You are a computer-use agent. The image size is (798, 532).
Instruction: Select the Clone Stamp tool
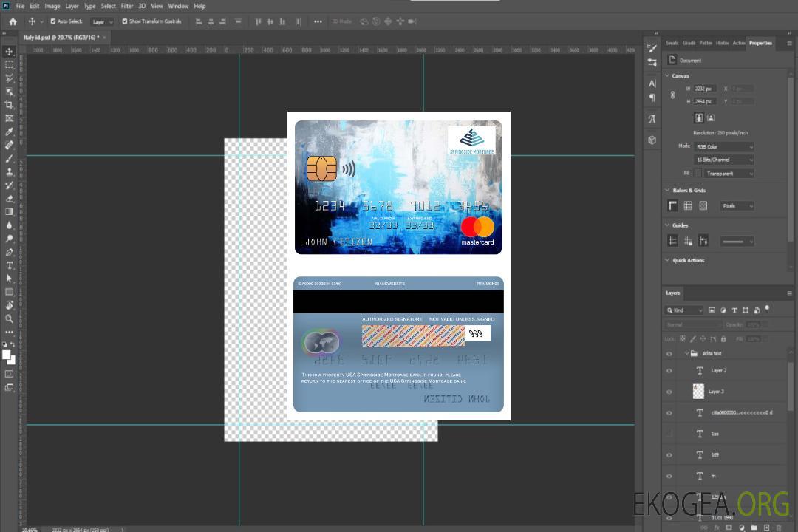(9, 171)
